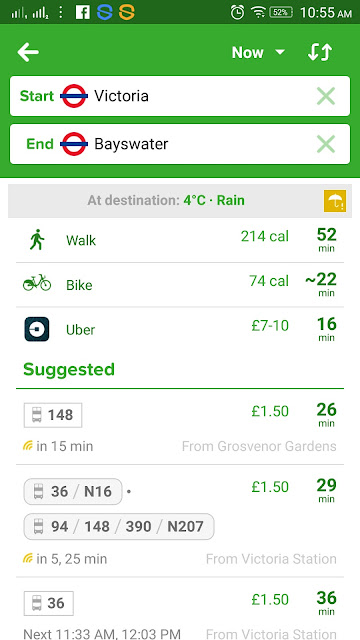360x640 pixels.
Task: Tap the live departure signal icon for bus 148
Action: 27,446
